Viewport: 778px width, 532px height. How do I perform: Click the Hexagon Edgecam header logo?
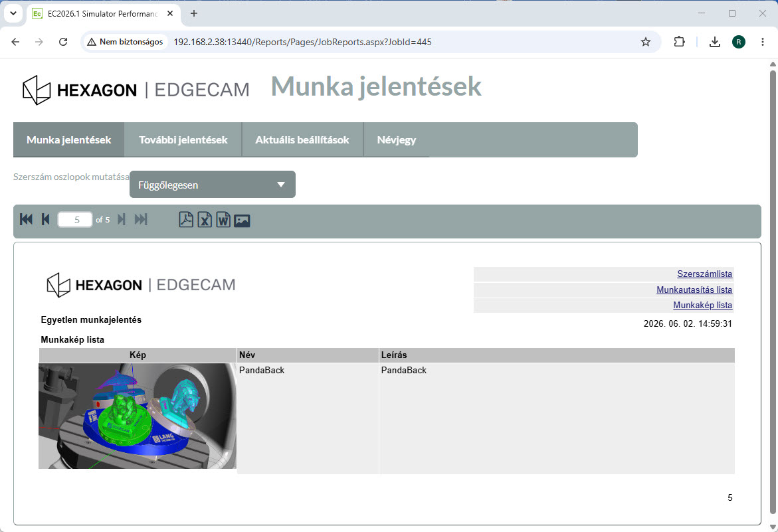[136, 90]
